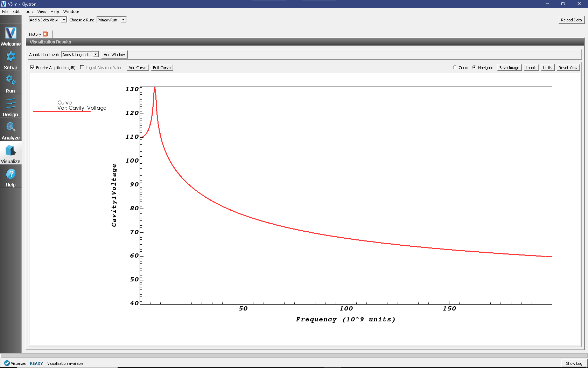Click the Visualize ready checkmark status icon
This screenshot has width=588, height=368.
click(x=7, y=363)
